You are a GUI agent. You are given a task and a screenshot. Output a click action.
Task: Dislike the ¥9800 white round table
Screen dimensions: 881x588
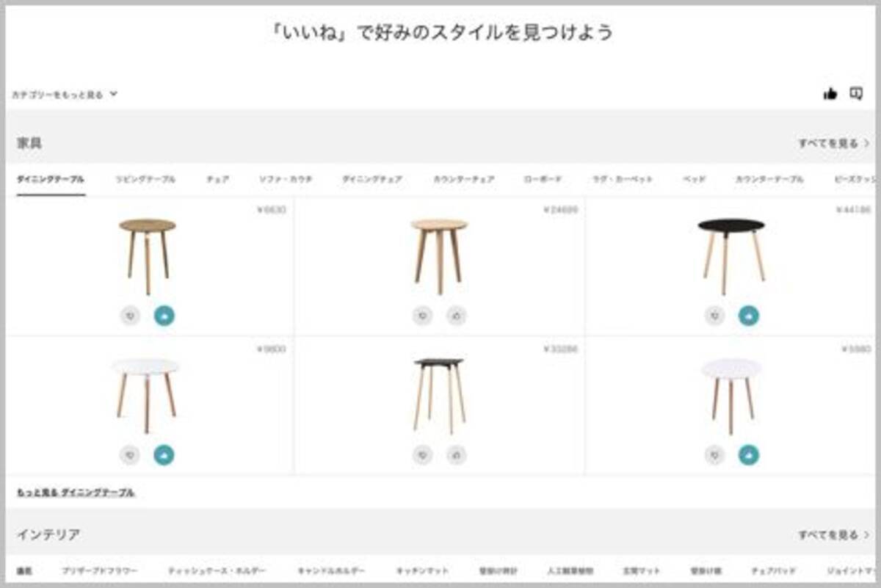tap(131, 454)
